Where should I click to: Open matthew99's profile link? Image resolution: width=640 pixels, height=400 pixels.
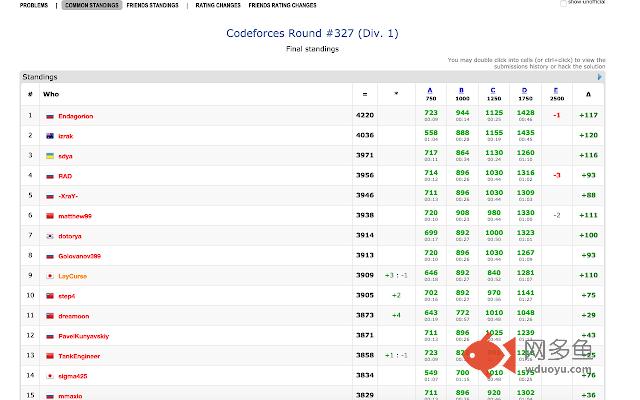pyautogui.click(x=75, y=216)
